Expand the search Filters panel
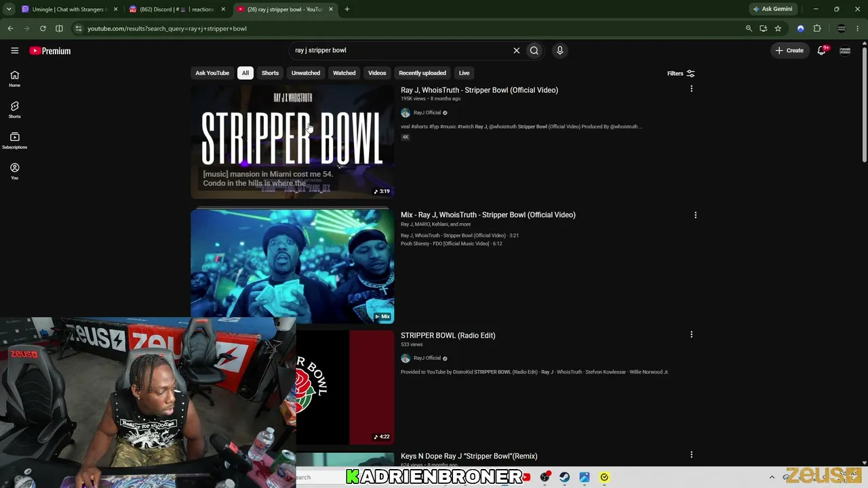 click(x=681, y=73)
